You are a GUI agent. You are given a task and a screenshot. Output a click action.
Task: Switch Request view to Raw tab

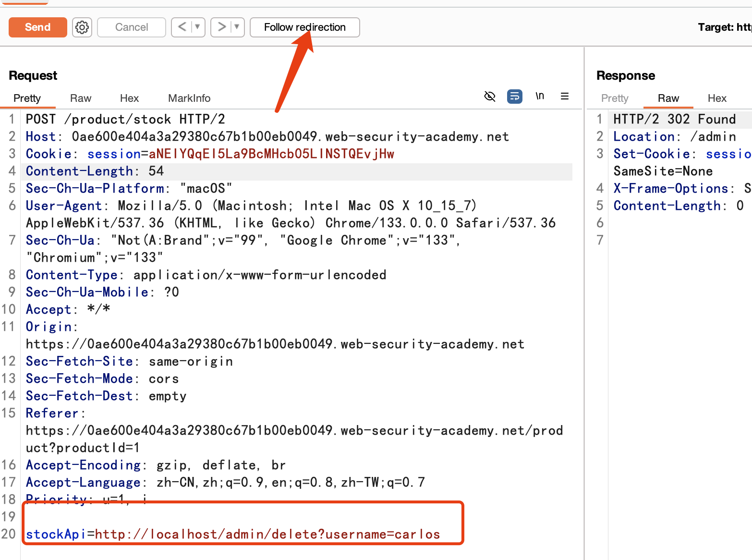tap(80, 98)
